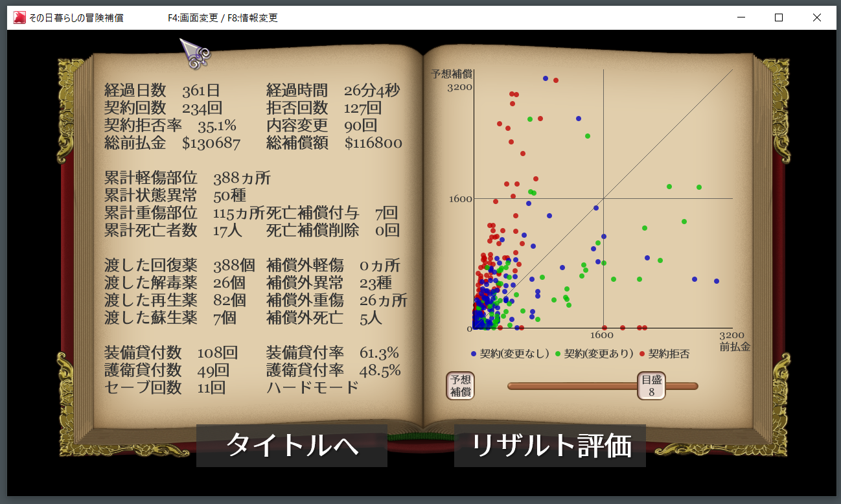Image resolution: width=841 pixels, height=504 pixels.
Task: Click 累計死亡者数 17人 entry
Action: point(173,230)
